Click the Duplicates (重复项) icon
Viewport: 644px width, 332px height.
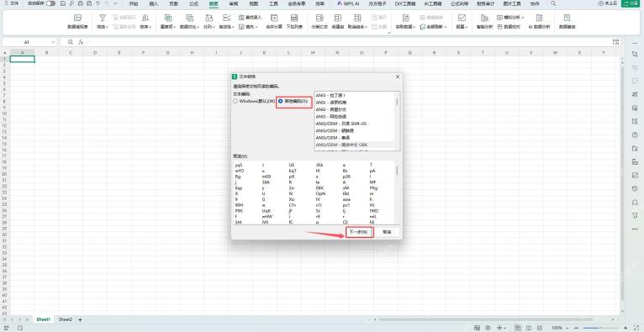click(x=168, y=18)
